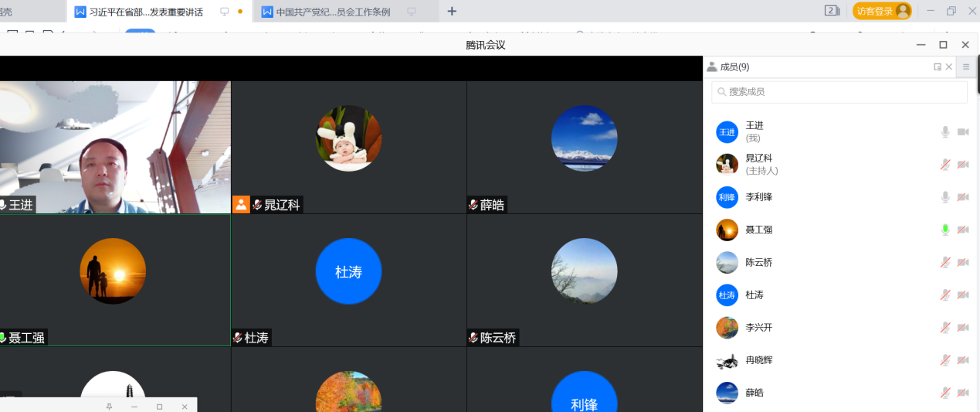Click 杜涛's camera-off icon in member list
Image resolution: width=980 pixels, height=412 pixels.
pyautogui.click(x=963, y=295)
